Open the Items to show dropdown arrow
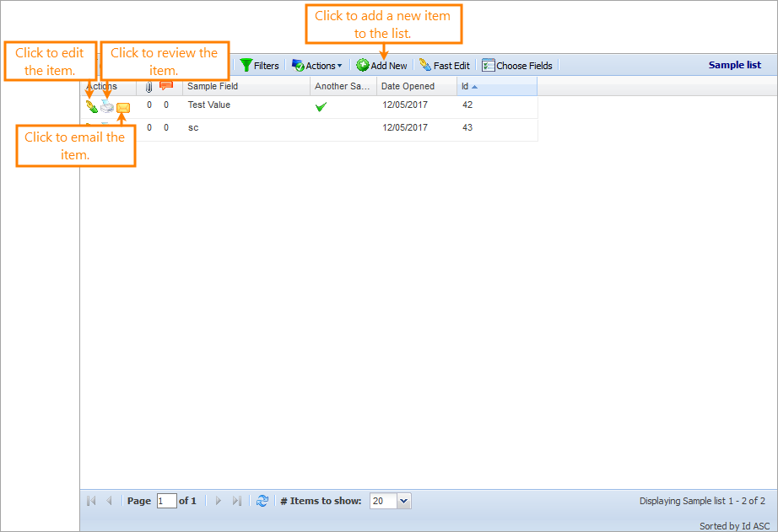The image size is (778, 532). (404, 501)
